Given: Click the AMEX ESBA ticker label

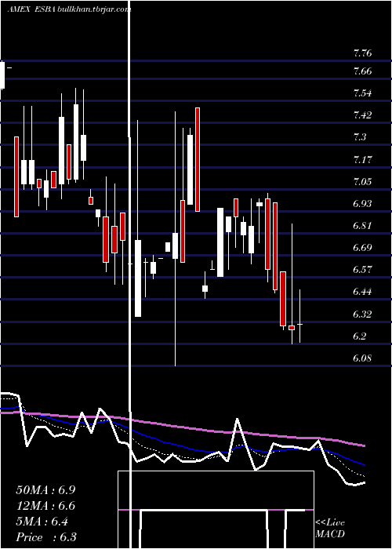Looking at the screenshot, I should (31, 9).
